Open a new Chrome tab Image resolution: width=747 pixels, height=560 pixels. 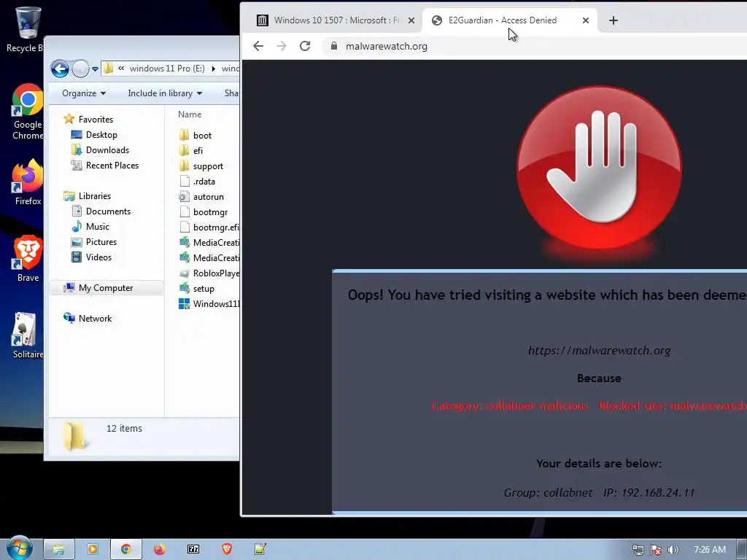tap(613, 20)
